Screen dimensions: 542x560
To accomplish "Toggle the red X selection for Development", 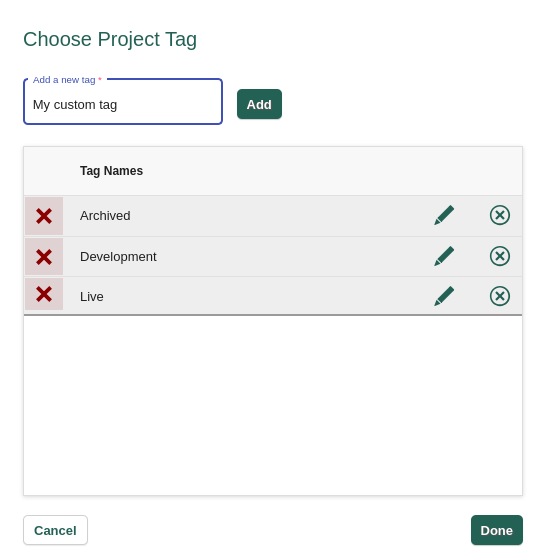I will [44, 257].
